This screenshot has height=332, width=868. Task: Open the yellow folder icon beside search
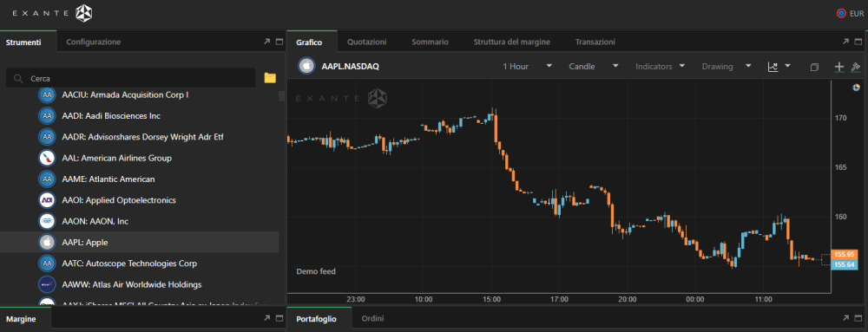pyautogui.click(x=270, y=78)
